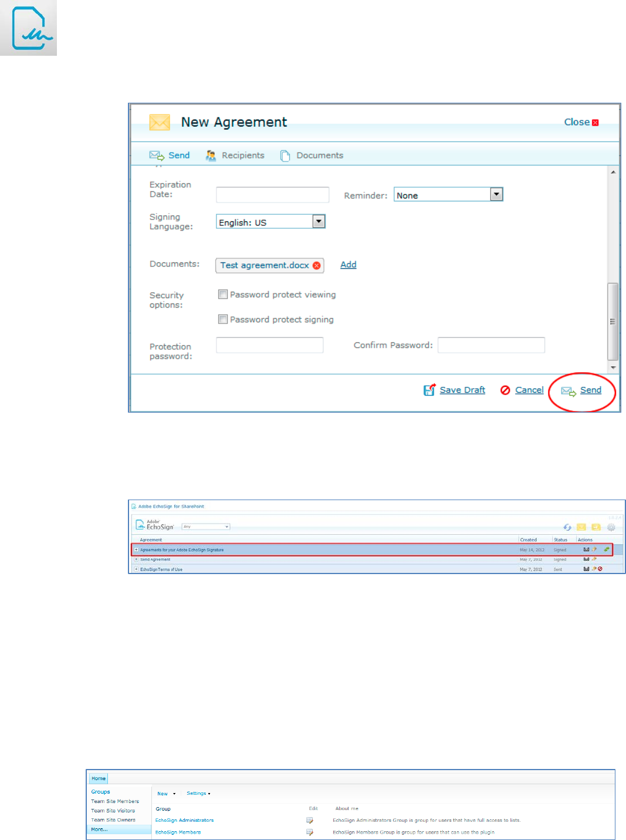Click the Add document link
This screenshot has height=840, width=626.
point(348,265)
